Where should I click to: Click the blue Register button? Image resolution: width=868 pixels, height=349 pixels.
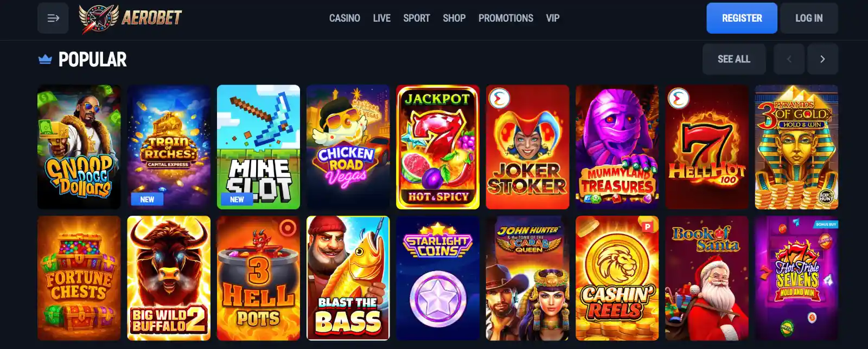pyautogui.click(x=742, y=18)
